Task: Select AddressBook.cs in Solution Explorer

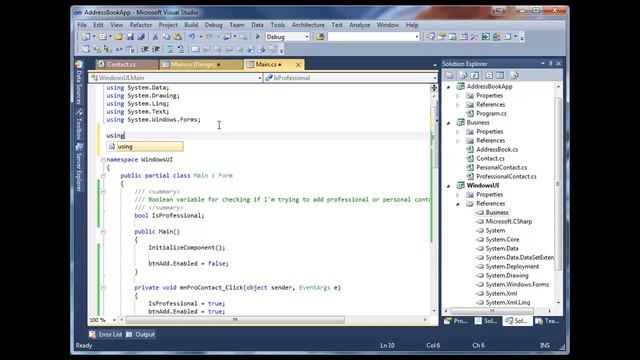Action: 497,150
